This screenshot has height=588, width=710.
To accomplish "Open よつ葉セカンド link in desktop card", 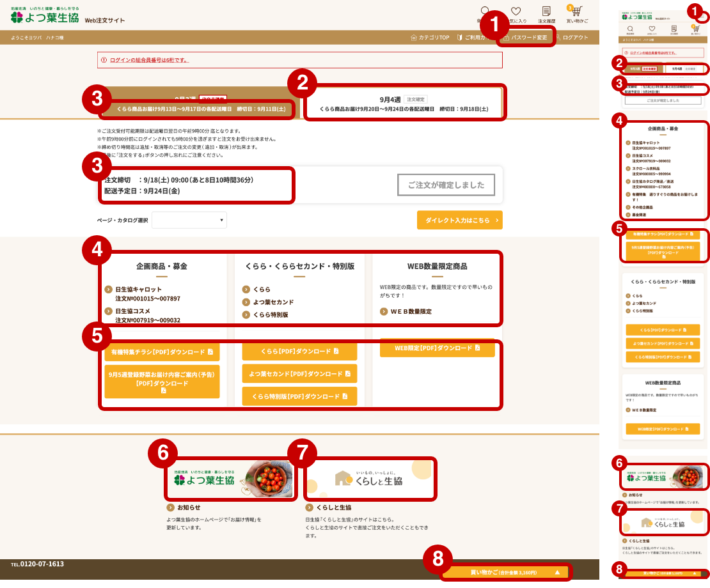I will pos(268,302).
